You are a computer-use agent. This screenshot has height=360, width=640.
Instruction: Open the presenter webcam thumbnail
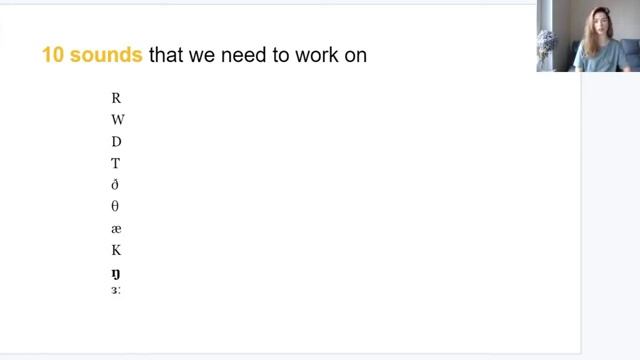(x=588, y=36)
